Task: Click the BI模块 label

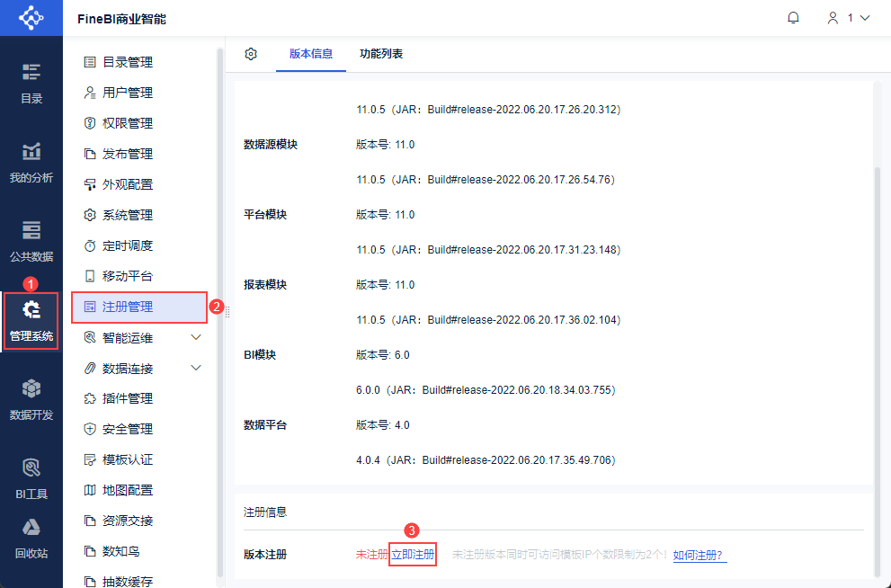Action: click(260, 355)
